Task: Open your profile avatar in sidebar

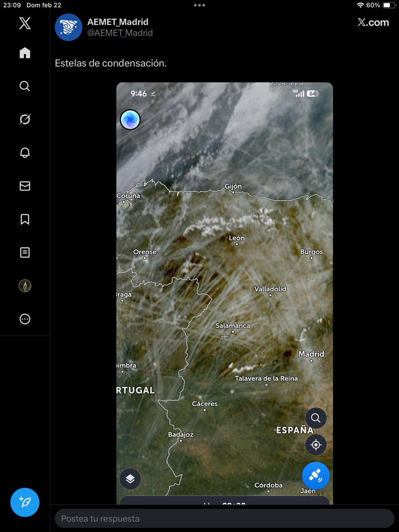Action: [25, 286]
